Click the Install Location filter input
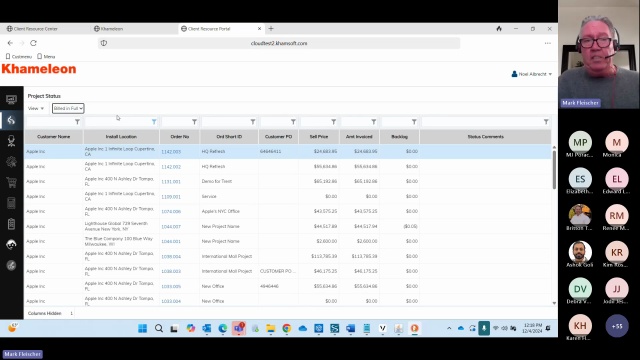 [x=118, y=122]
